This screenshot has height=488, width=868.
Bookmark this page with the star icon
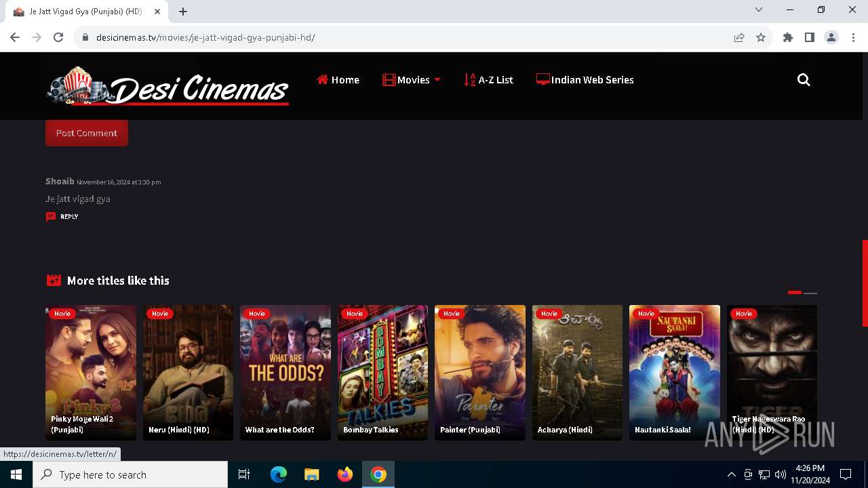pyautogui.click(x=761, y=37)
